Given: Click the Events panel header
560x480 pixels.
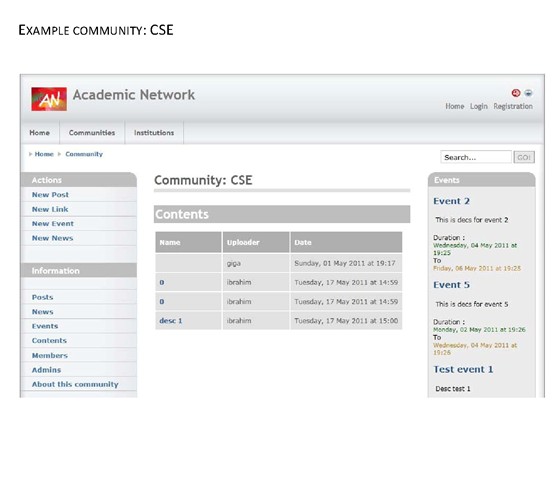Looking at the screenshot, I should point(481,180).
